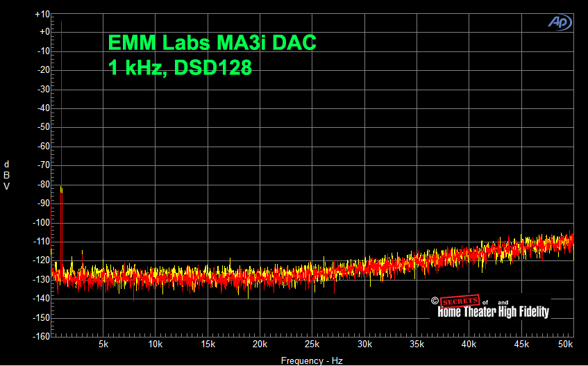Click the AP logo in the graph corner

tap(560, 22)
